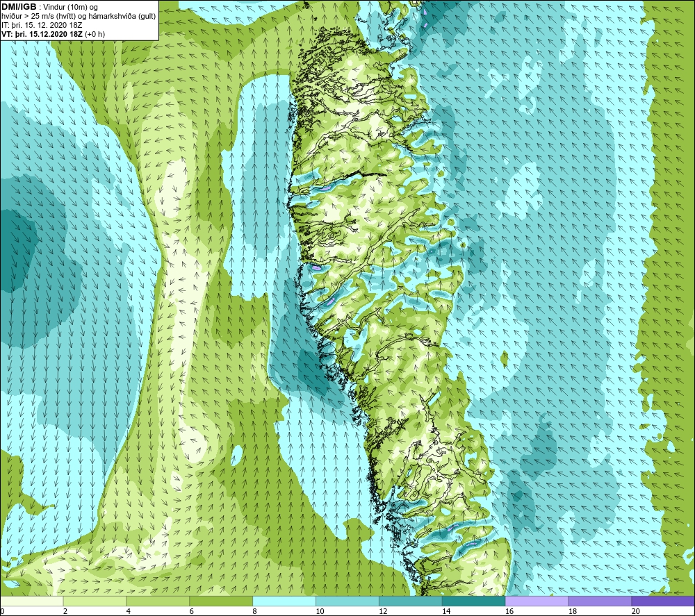Click the '10' label on the color scale

[x=320, y=611]
